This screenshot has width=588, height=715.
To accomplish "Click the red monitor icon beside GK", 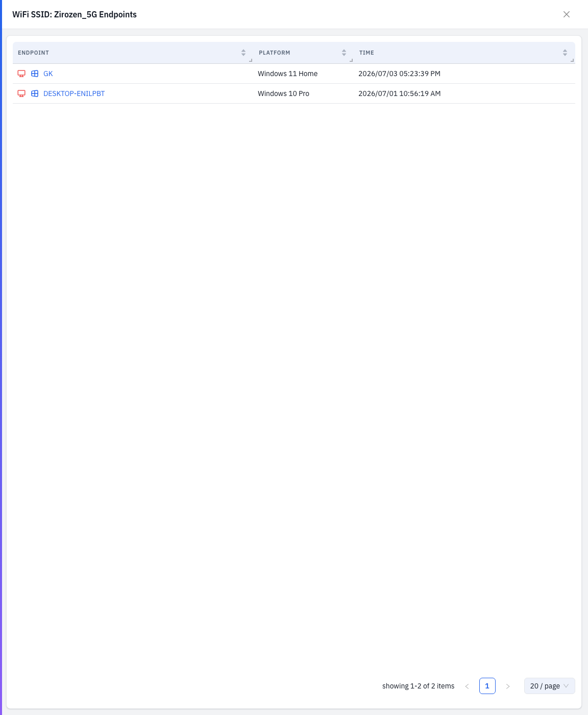I will [x=21, y=74].
